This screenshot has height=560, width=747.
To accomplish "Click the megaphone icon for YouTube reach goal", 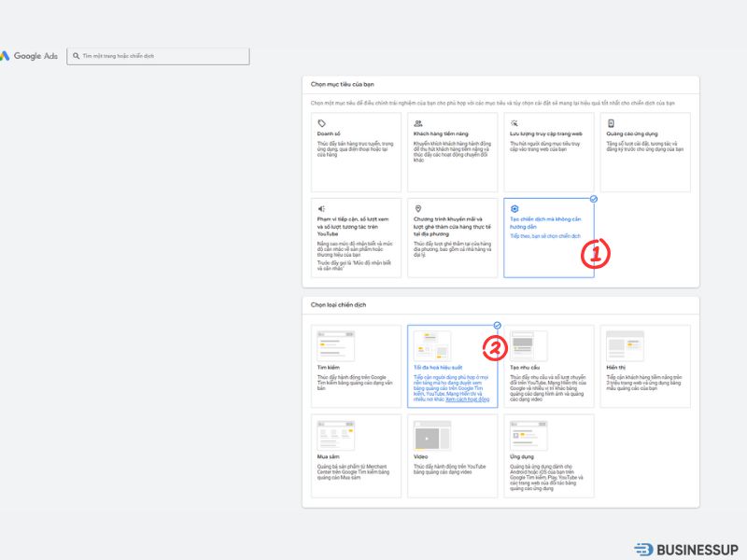I will coord(322,208).
